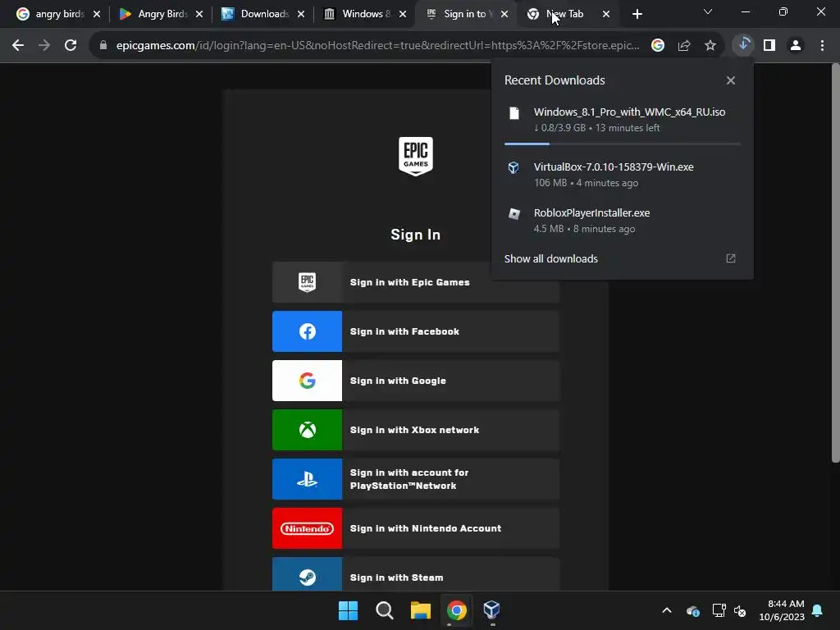Image resolution: width=840 pixels, height=630 pixels.
Task: Open VirtualBox from the taskbar
Action: coord(491,610)
